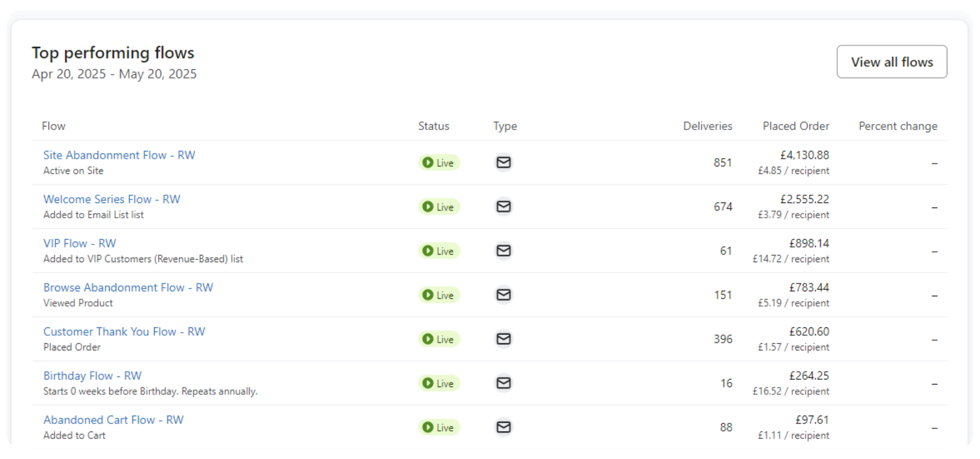
Task: Open Site Abandonment Flow - RW link
Action: click(119, 155)
